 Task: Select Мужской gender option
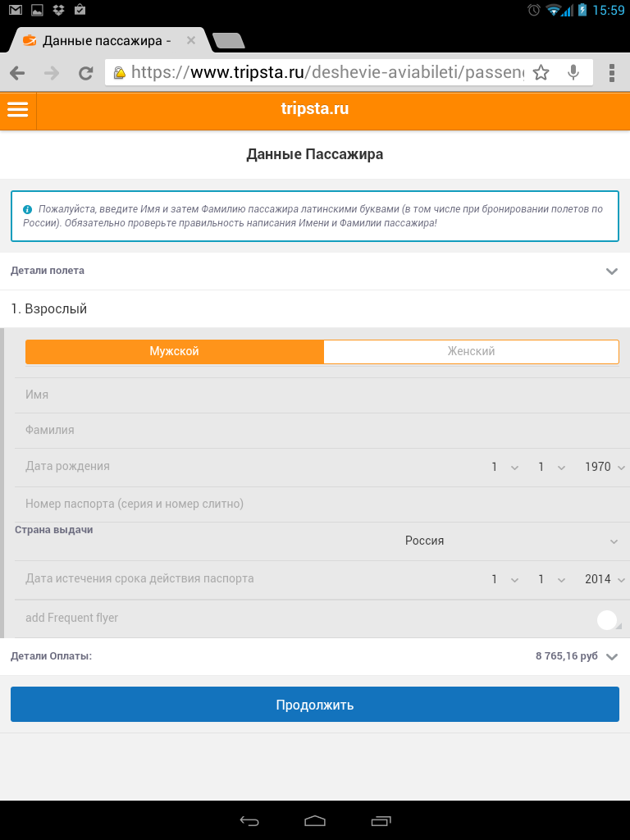[x=175, y=351]
